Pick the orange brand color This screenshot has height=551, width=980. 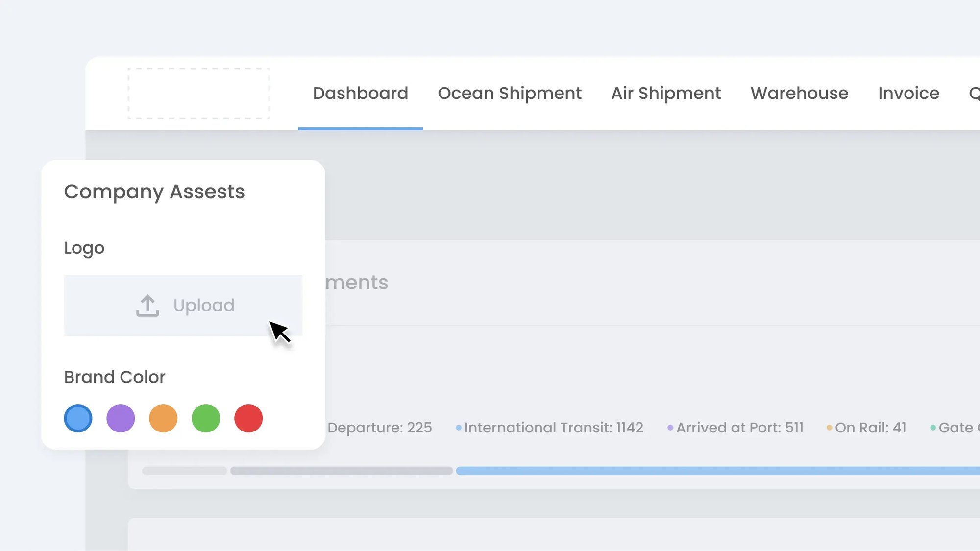click(x=163, y=418)
